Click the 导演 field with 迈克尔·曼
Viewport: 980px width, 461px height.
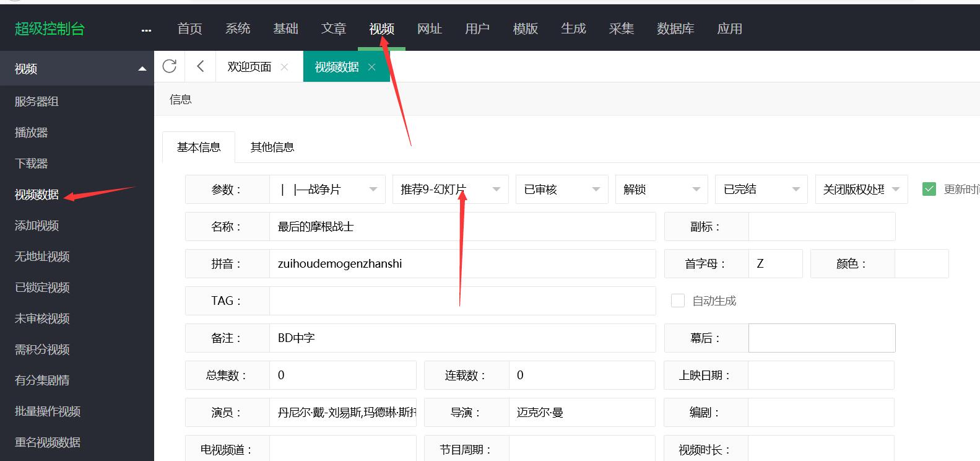pos(582,412)
